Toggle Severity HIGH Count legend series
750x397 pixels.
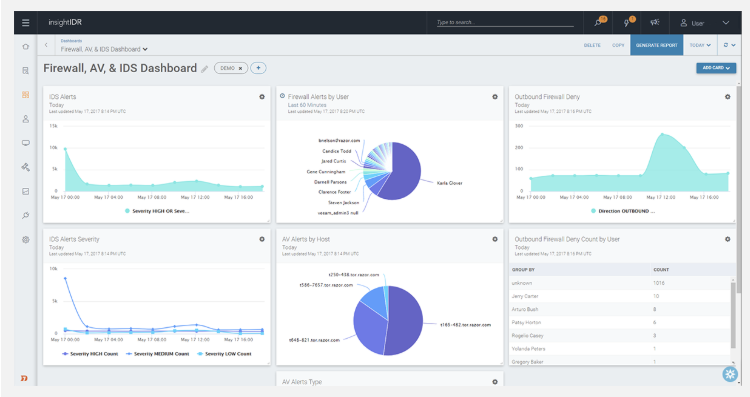coord(90,354)
